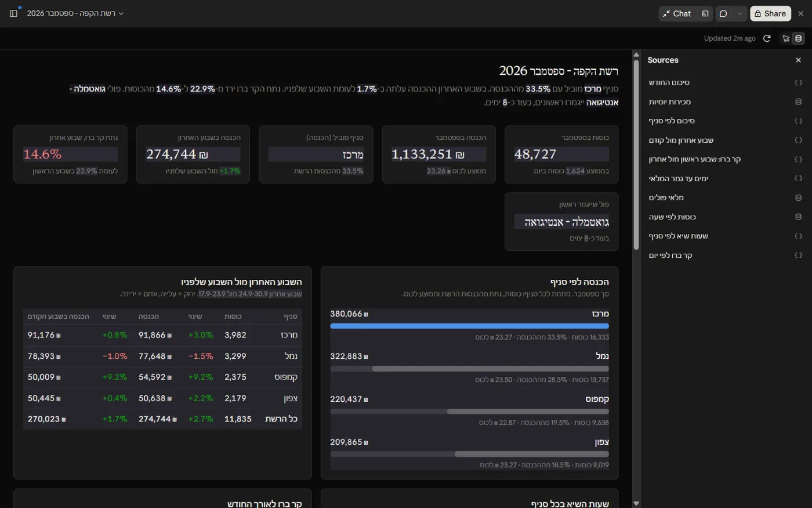812x508 pixels.
Task: Click the panel layout icon beside Chat
Action: (x=705, y=13)
